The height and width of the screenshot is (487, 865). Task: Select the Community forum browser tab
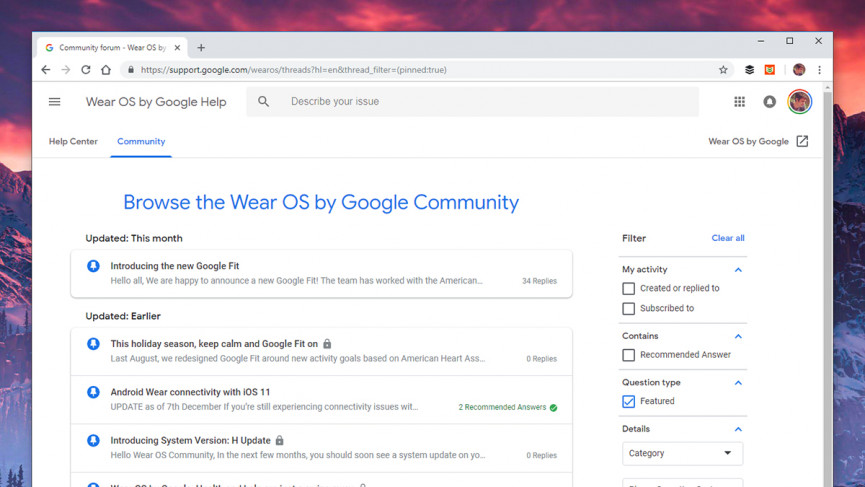pyautogui.click(x=113, y=48)
